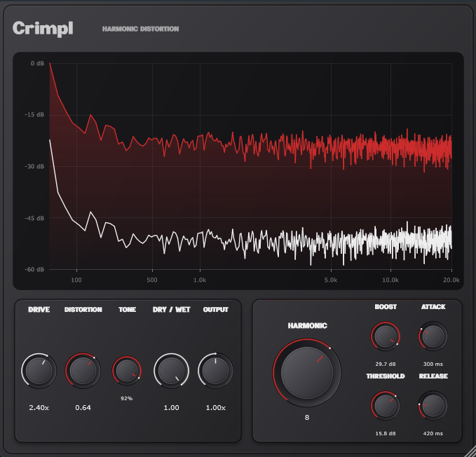The image size is (476, 457).
Task: Click the DISTORTION label
Action: pyautogui.click(x=83, y=310)
